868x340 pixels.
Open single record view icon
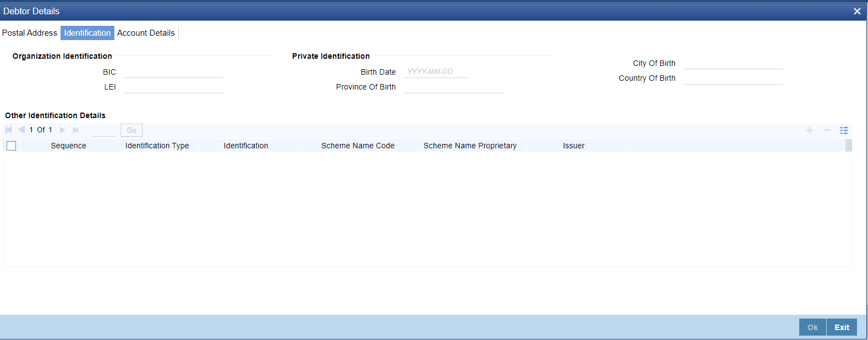coord(844,130)
